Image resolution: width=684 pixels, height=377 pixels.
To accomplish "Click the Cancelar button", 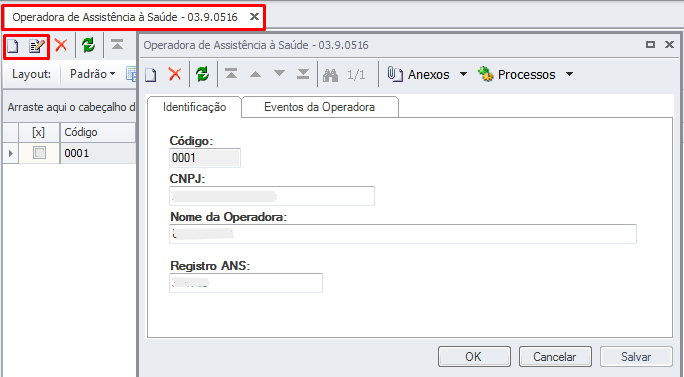I will pos(555,357).
